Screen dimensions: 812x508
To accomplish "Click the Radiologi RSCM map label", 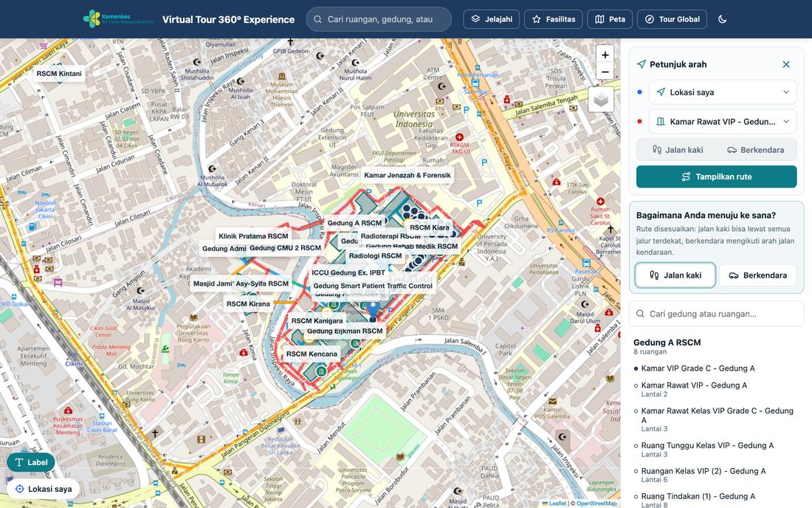I will [376, 255].
